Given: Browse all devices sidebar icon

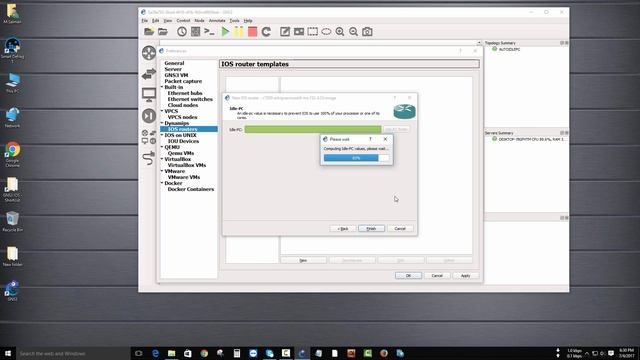Looking at the screenshot, I should 149,137.
